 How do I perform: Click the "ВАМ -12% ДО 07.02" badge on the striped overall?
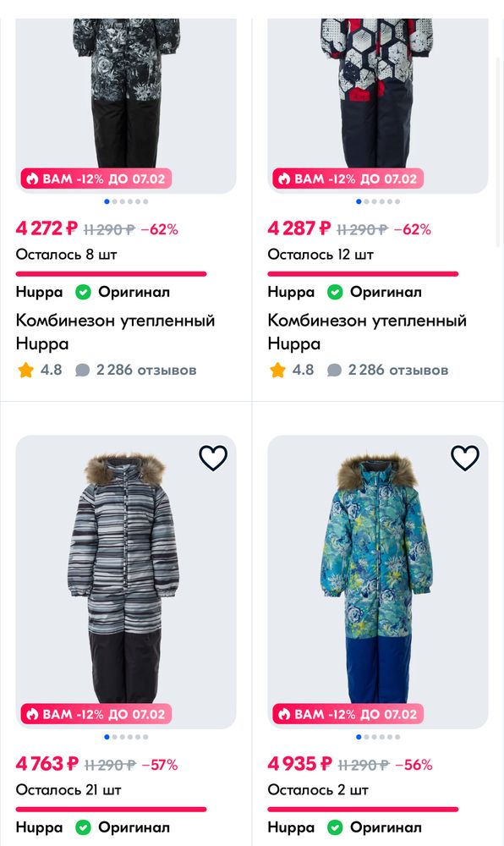[96, 713]
